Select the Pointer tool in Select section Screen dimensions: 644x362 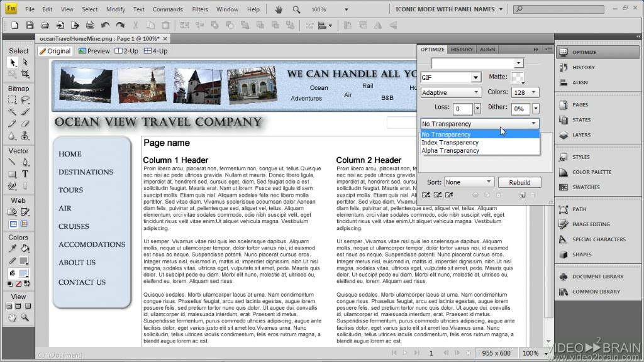[12, 62]
